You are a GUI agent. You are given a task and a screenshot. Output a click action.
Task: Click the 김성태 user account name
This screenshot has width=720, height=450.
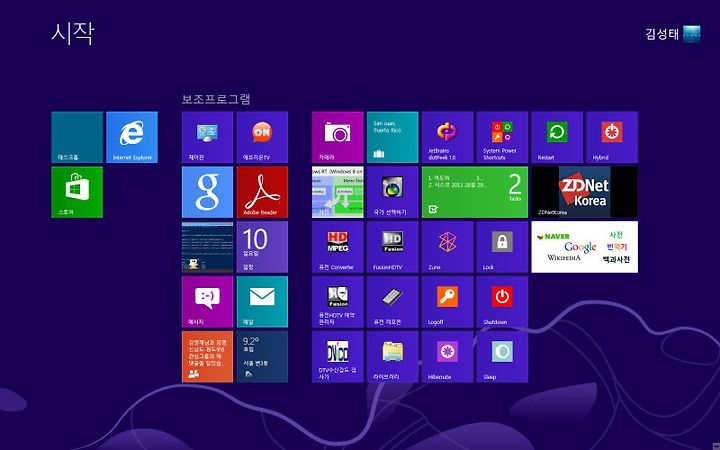pyautogui.click(x=662, y=34)
